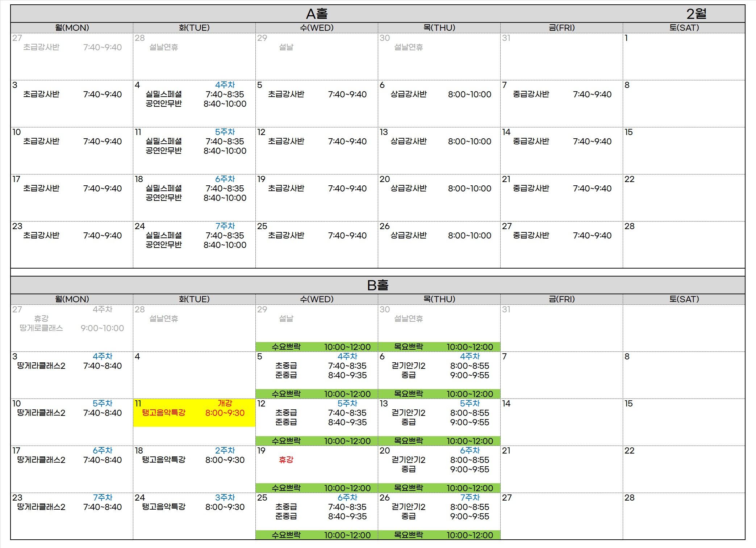Click the 2월 month label
This screenshot has width=756, height=548.
(x=696, y=14)
